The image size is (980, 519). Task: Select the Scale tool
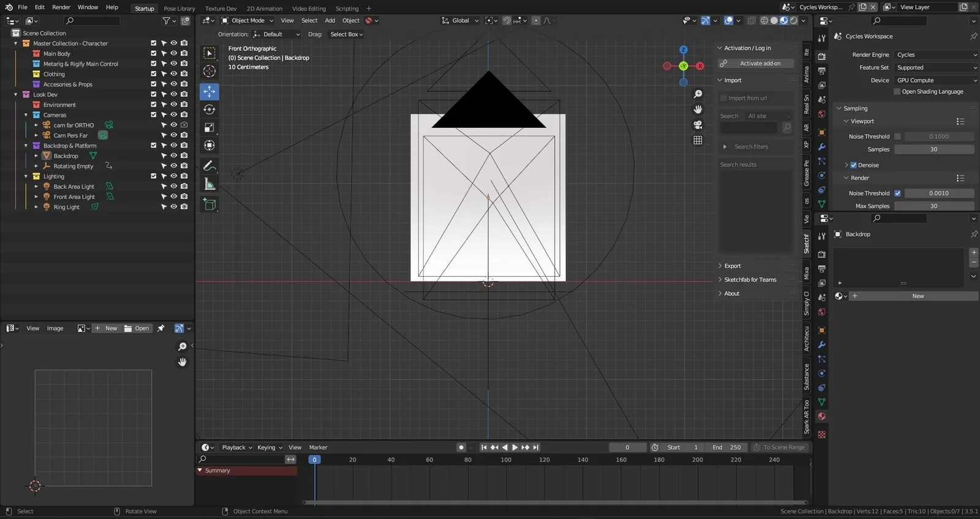pos(209,127)
